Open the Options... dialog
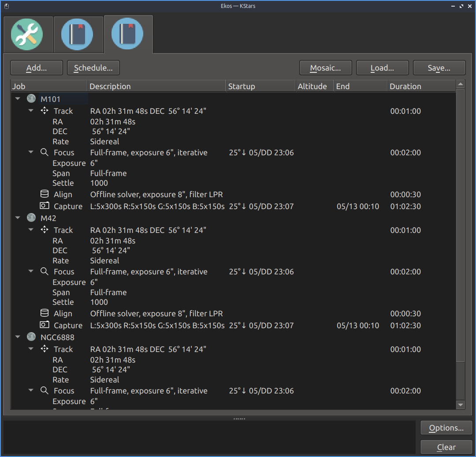The image size is (476, 457). coord(446,428)
